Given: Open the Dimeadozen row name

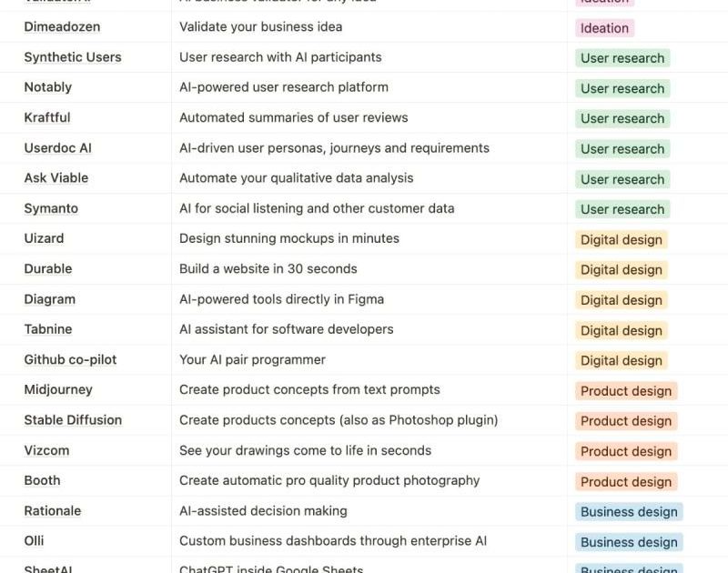Looking at the screenshot, I should pos(62,27).
